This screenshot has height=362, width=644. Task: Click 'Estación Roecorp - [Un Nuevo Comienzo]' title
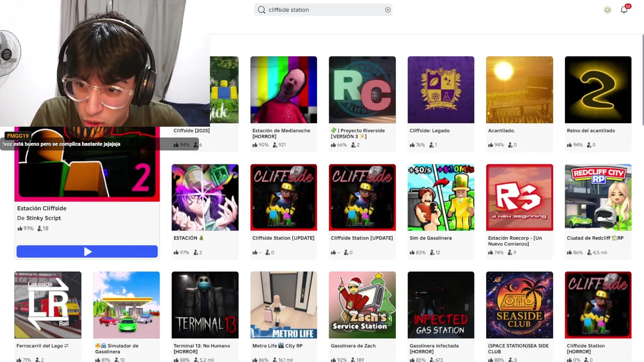tap(515, 241)
